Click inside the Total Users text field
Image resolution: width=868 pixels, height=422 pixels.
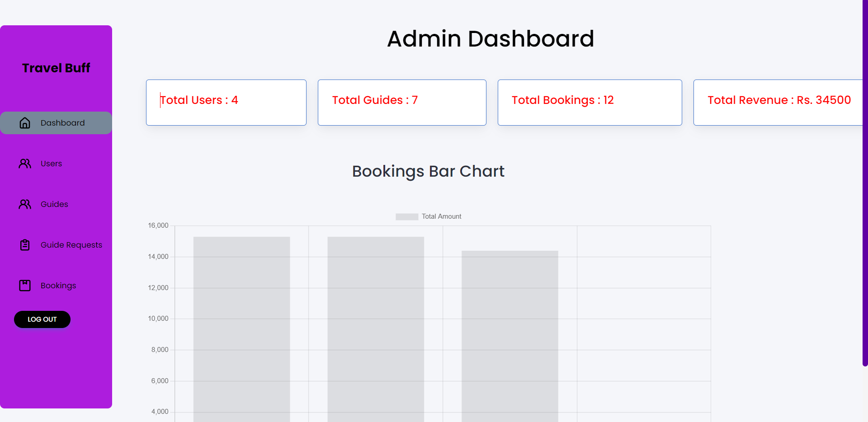pyautogui.click(x=199, y=100)
